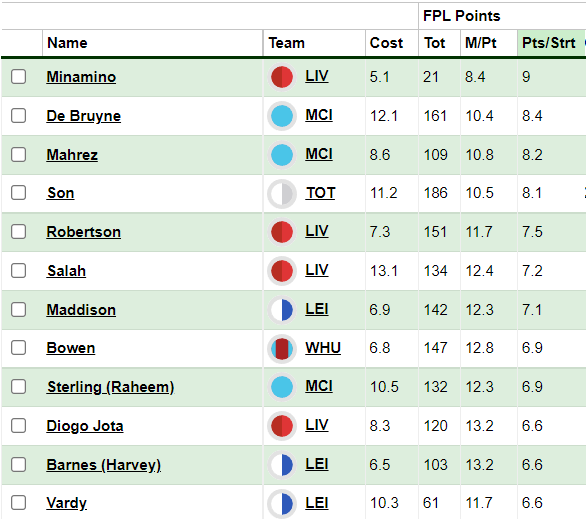Sort by the Name column header
This screenshot has width=586, height=519.
click(67, 43)
